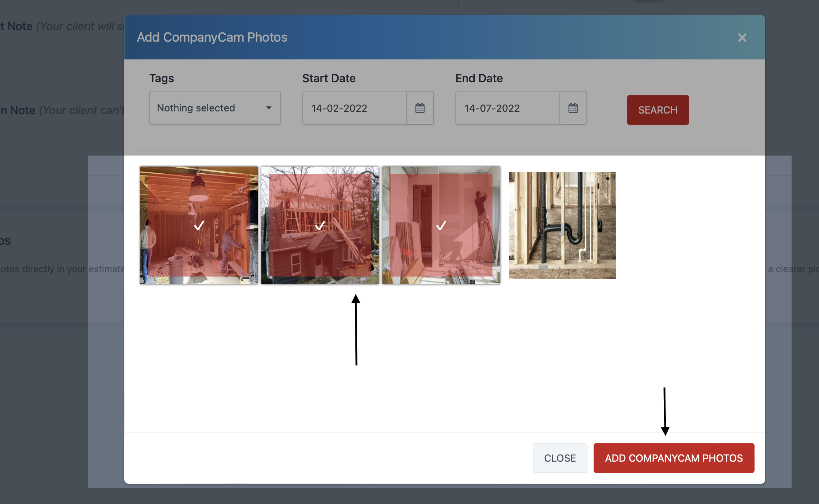
Task: Click ADD COMPANYCAM PHOTOS button
Action: point(674,458)
